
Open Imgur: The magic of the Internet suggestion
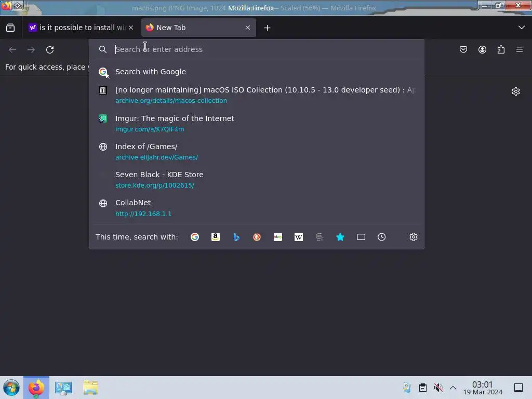click(257, 123)
